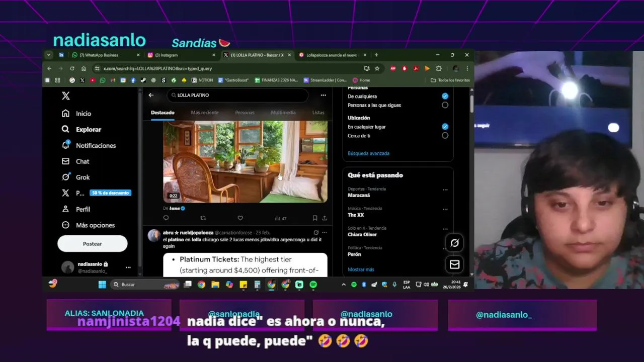Click the WhatsApp bookmark icon
This screenshot has height=362, width=644.
tap(103, 80)
